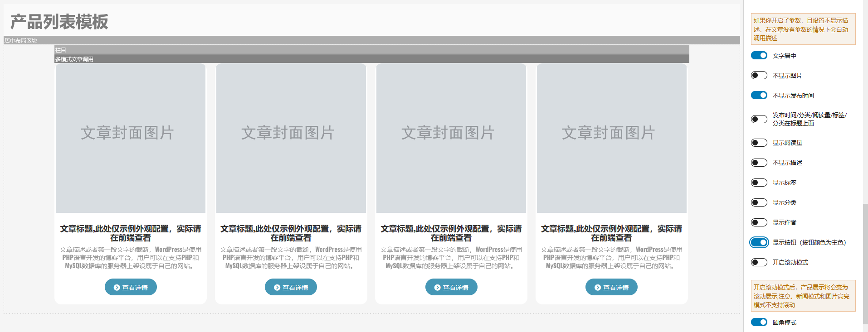Image resolution: width=868 pixels, height=332 pixels.
Task: Click the 文字居中 label text
Action: 785,56
